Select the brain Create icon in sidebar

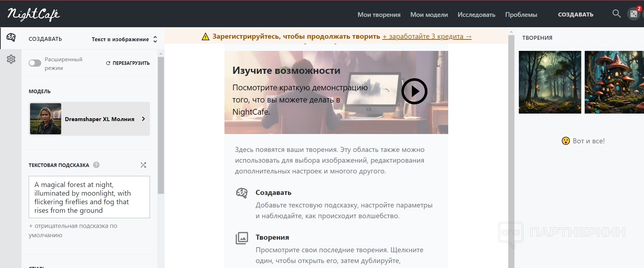coord(11,37)
